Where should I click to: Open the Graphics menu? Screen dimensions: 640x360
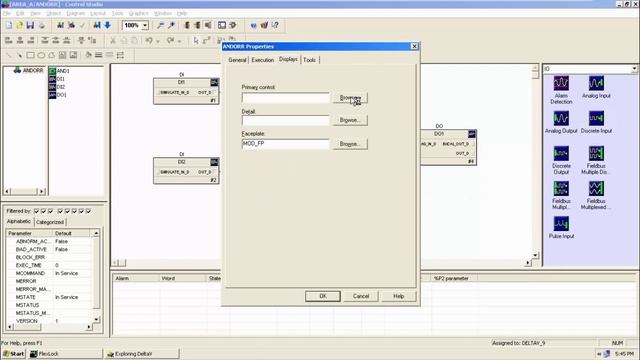pyautogui.click(x=139, y=13)
